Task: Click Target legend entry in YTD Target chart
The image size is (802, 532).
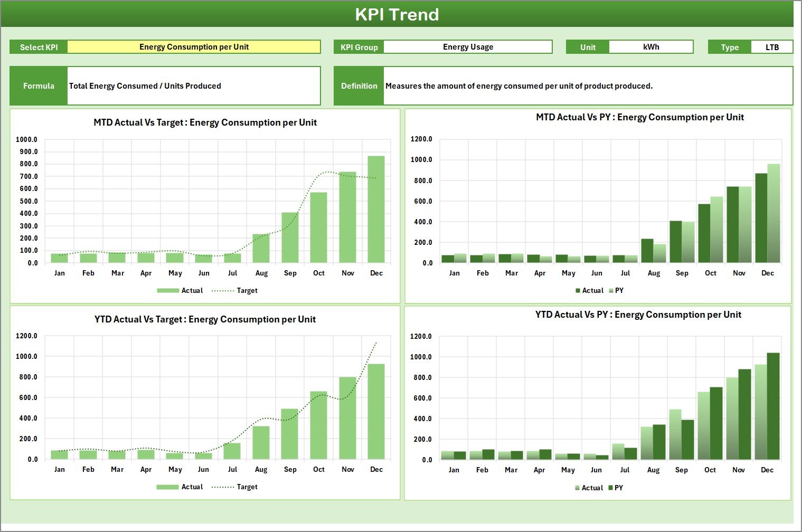Action: click(x=247, y=487)
